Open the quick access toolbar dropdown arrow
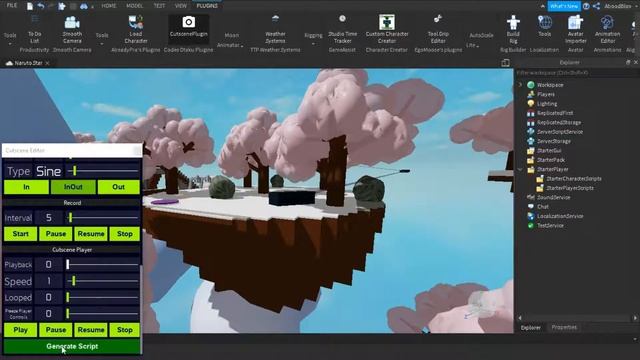 (93, 7)
